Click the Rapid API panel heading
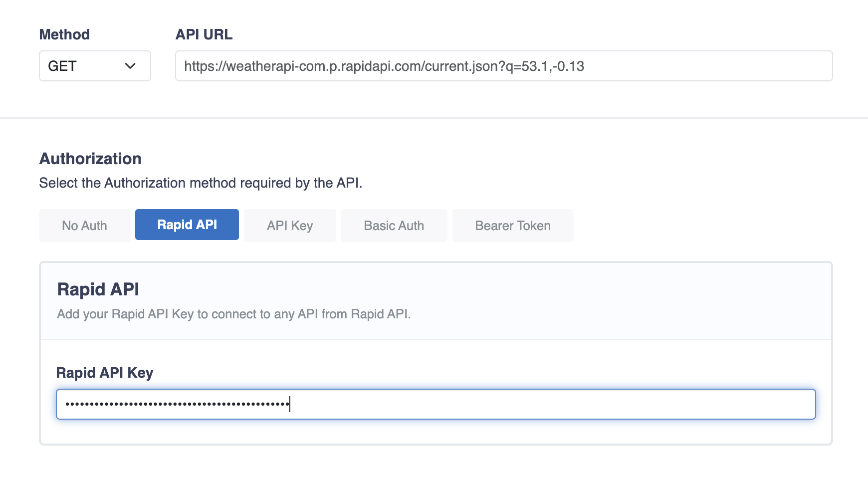The image size is (868, 478). [98, 289]
